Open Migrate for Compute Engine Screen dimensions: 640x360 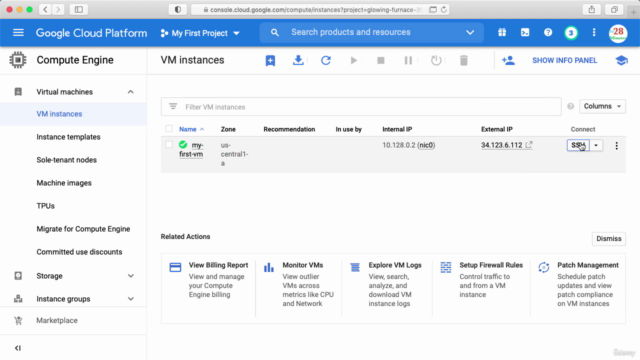click(83, 229)
